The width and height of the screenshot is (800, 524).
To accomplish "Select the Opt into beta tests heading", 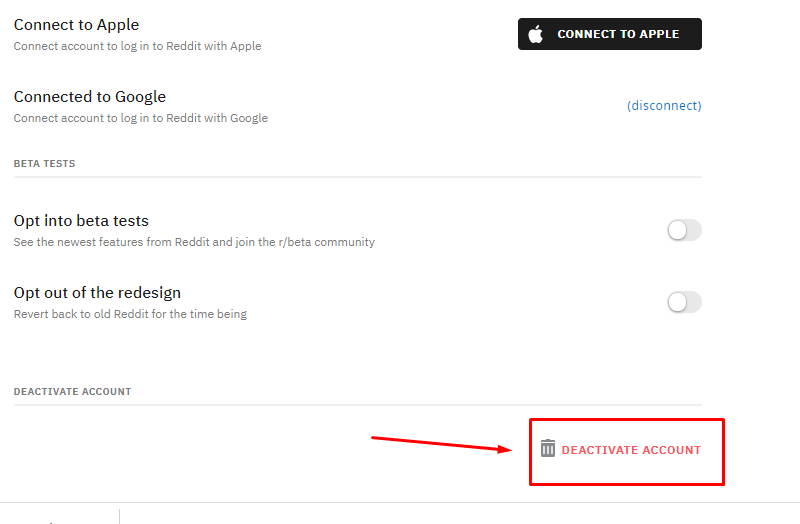I will (81, 220).
